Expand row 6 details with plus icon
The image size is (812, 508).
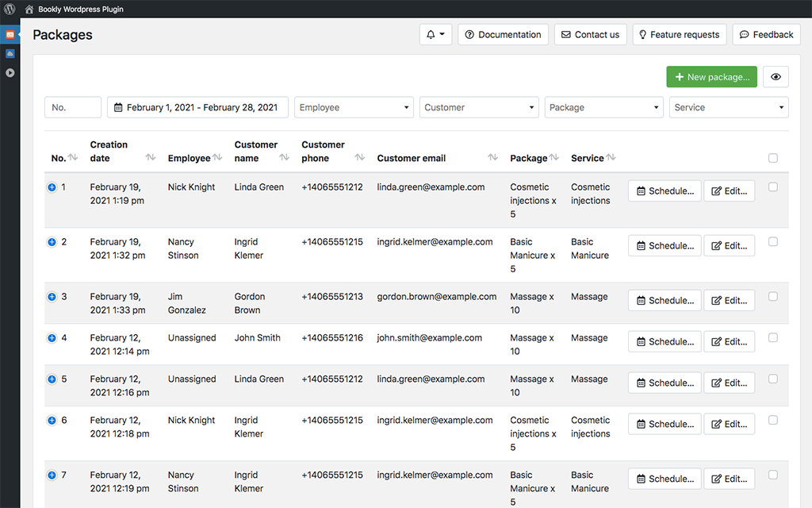(x=52, y=421)
